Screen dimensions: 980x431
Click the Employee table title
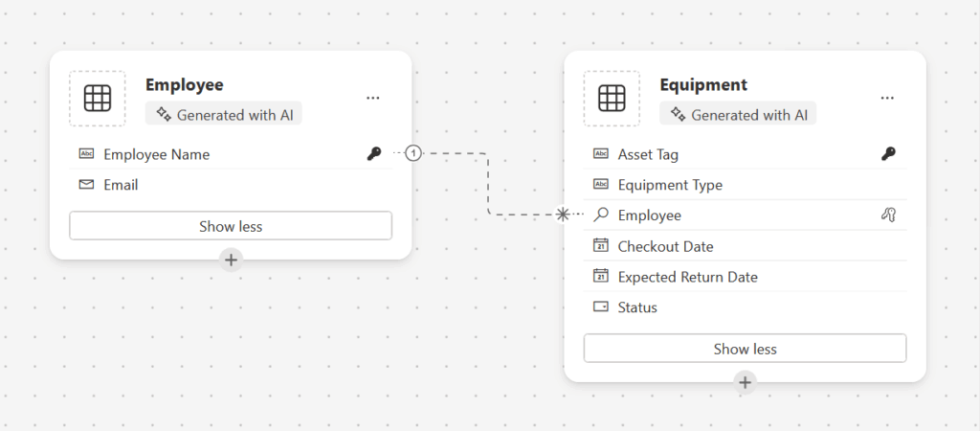point(185,84)
